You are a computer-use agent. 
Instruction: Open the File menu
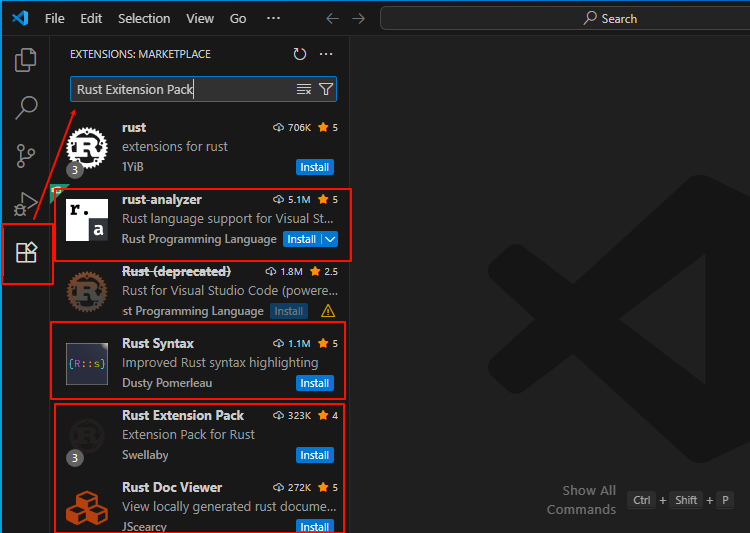click(x=55, y=19)
